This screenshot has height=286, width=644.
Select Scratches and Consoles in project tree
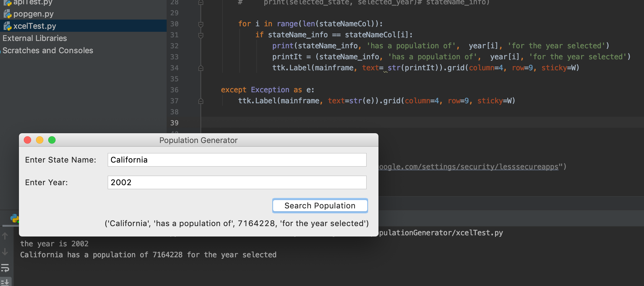[48, 50]
